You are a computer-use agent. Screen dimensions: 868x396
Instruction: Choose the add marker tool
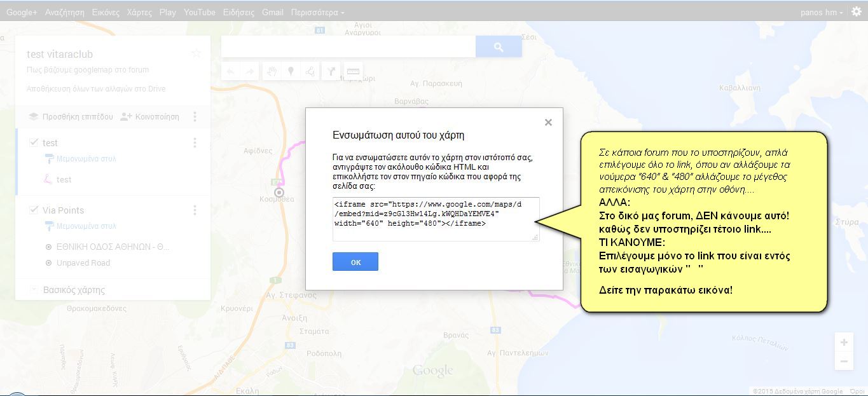(x=291, y=71)
